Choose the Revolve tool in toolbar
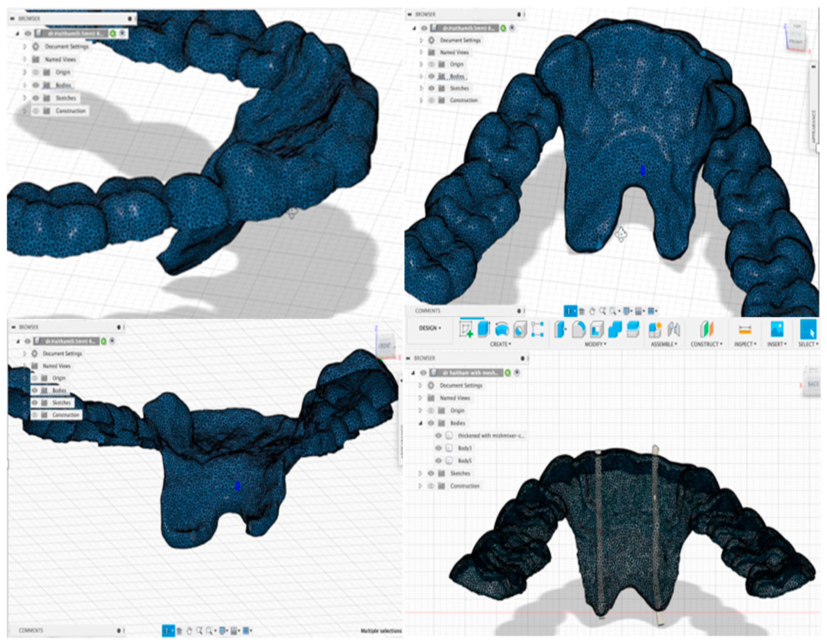 pos(502,330)
